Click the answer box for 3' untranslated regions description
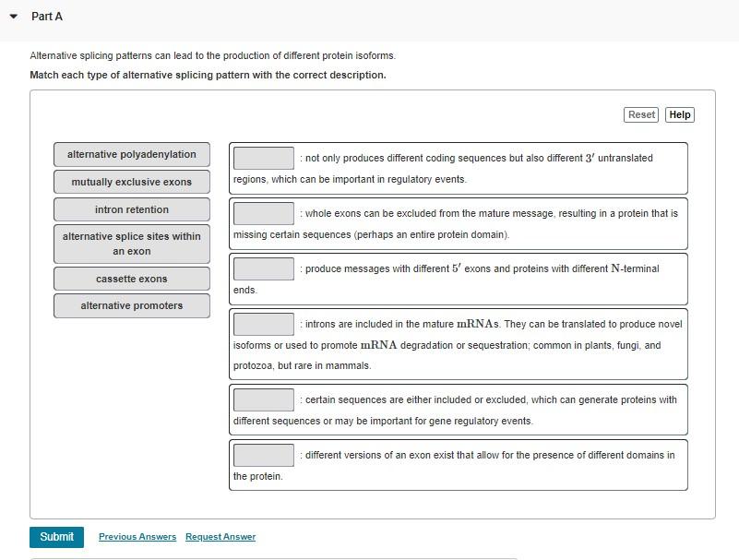 [x=263, y=156]
